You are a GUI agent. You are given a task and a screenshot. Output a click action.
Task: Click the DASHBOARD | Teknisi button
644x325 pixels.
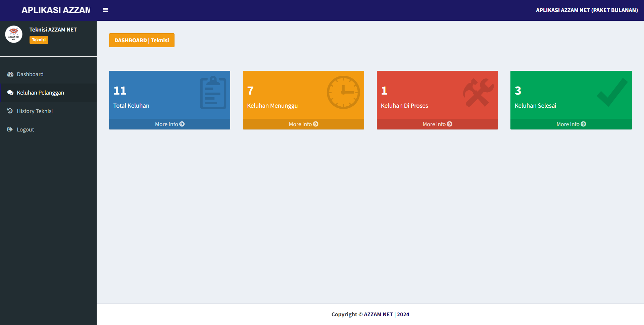142,40
